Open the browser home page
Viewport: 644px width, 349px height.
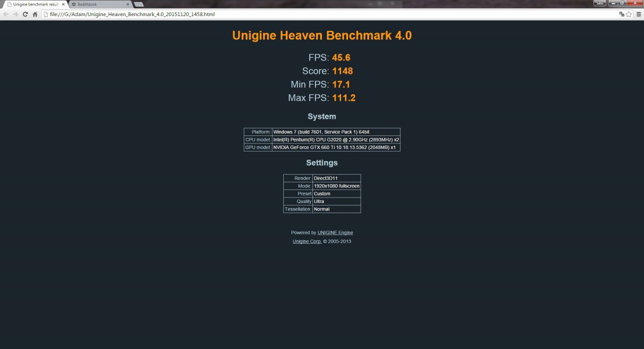point(35,14)
